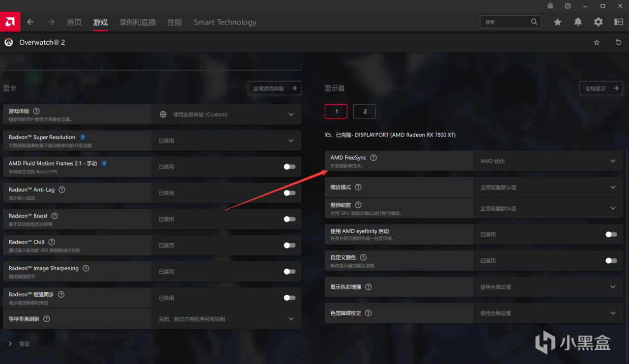Open 全局游戏体验 button

274,88
